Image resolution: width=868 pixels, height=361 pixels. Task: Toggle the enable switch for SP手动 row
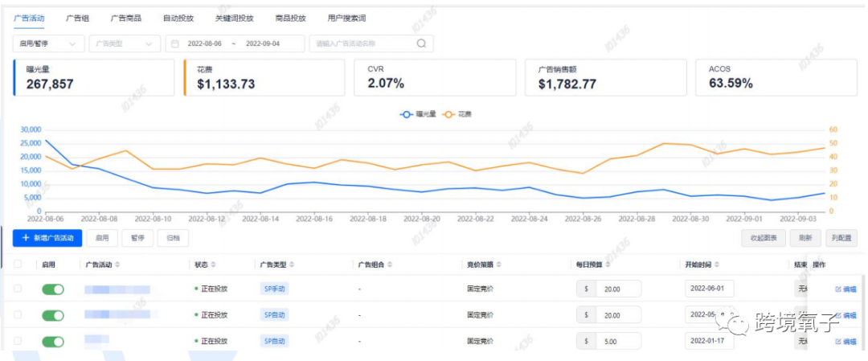pyautogui.click(x=52, y=289)
